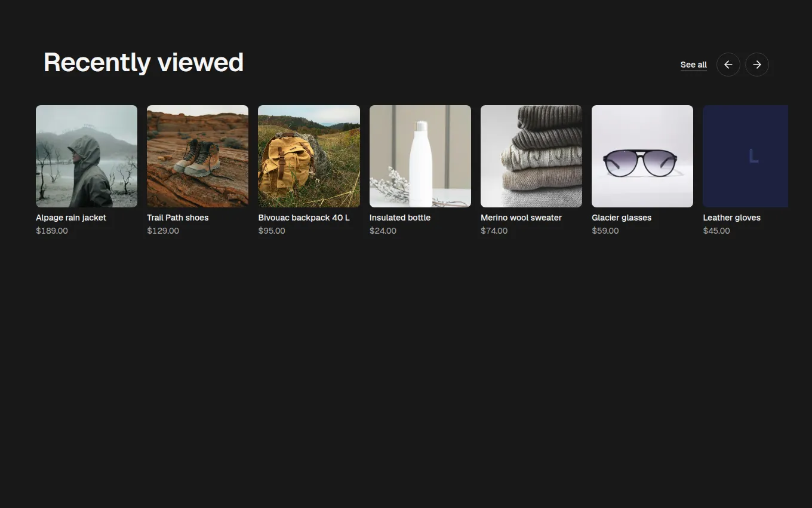Screen dimensions: 812x508
Task: Click the next arrow carousel button
Action: 756,65
